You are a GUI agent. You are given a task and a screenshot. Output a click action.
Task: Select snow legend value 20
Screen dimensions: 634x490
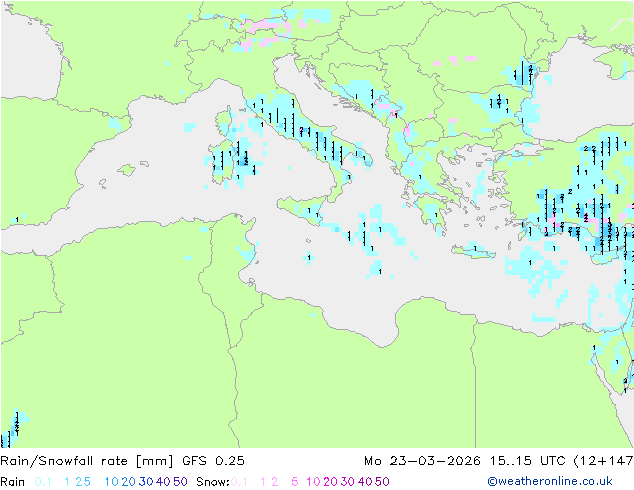[x=330, y=482]
